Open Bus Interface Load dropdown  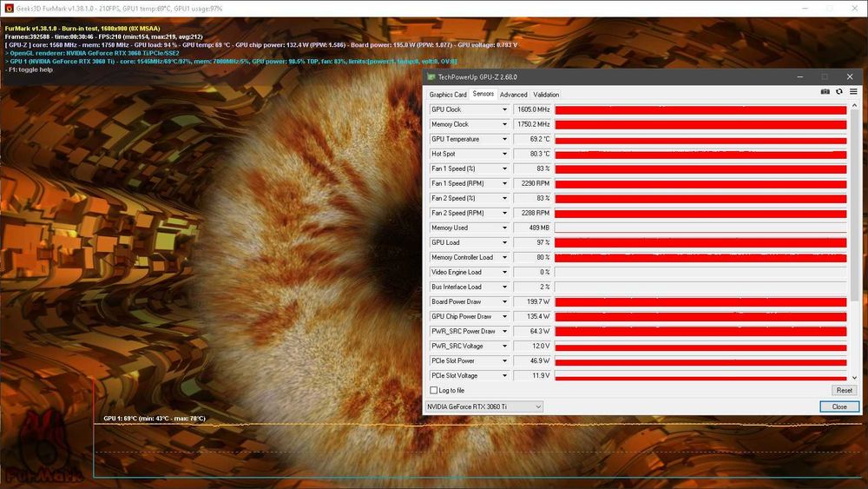504,287
